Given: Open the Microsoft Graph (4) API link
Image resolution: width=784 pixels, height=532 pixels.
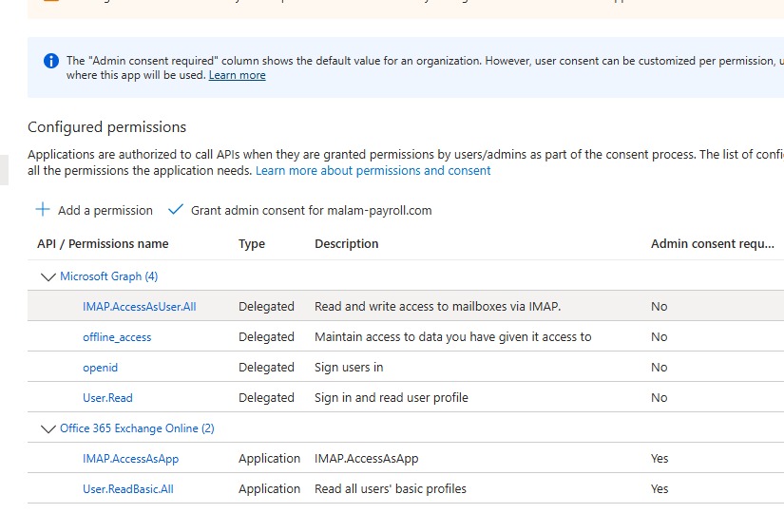Looking at the screenshot, I should (x=109, y=276).
